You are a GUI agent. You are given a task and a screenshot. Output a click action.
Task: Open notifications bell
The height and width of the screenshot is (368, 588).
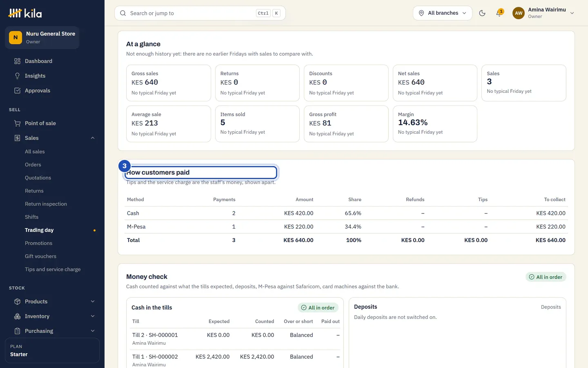pyautogui.click(x=499, y=13)
